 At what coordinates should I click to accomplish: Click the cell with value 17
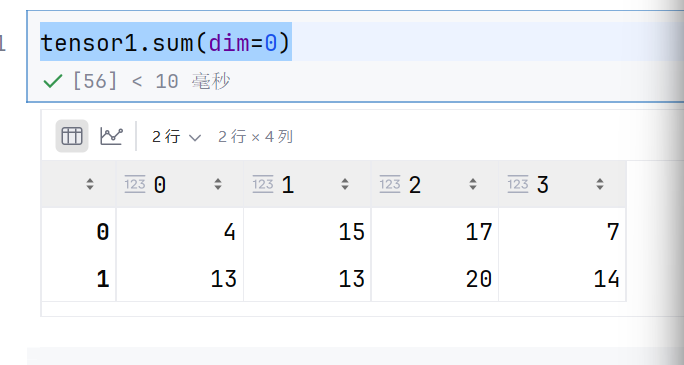tap(435, 232)
